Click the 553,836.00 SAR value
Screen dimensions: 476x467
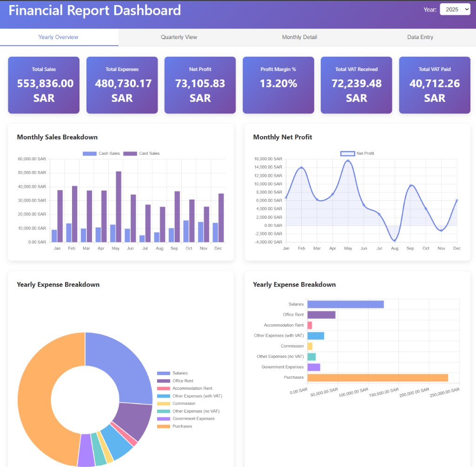click(45, 91)
